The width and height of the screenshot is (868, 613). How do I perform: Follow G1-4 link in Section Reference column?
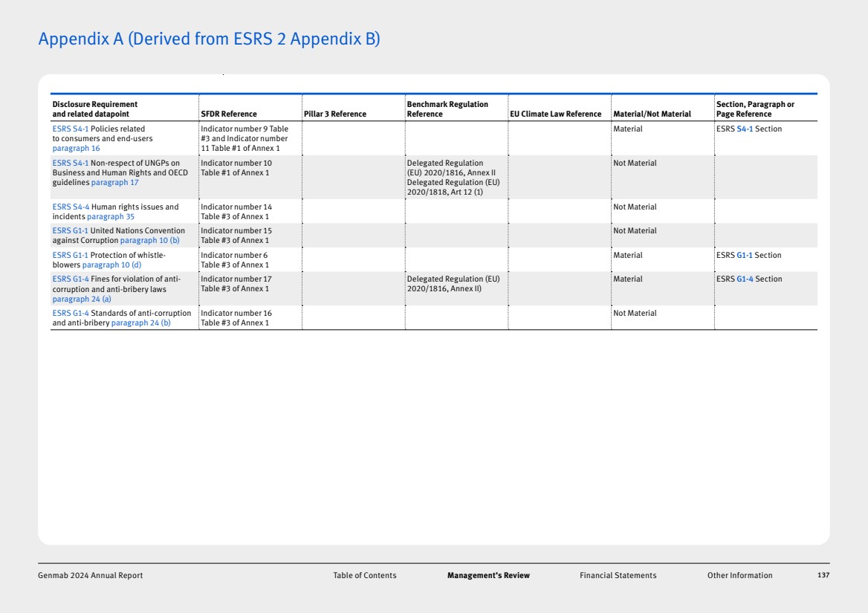click(744, 279)
